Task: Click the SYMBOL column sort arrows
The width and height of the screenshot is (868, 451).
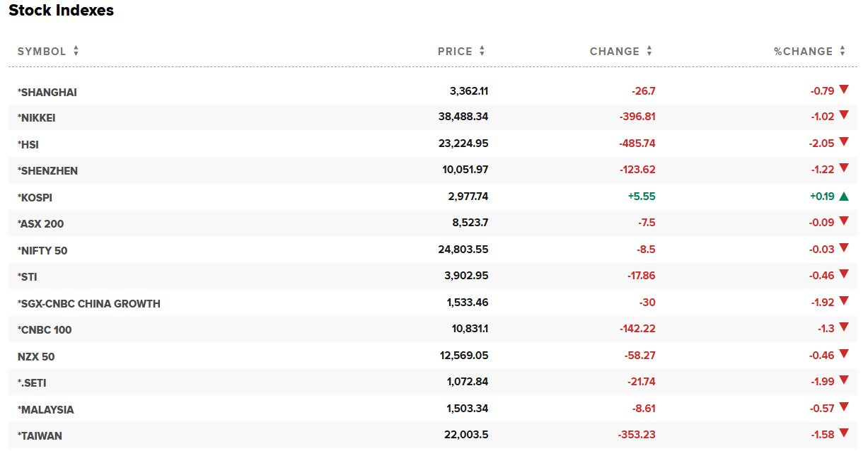Action: pyautogui.click(x=76, y=51)
